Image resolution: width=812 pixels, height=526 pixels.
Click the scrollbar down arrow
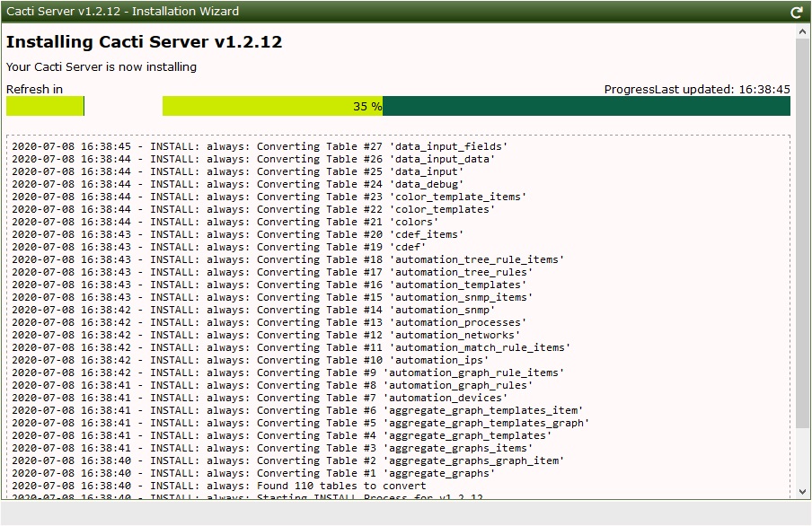click(x=802, y=492)
